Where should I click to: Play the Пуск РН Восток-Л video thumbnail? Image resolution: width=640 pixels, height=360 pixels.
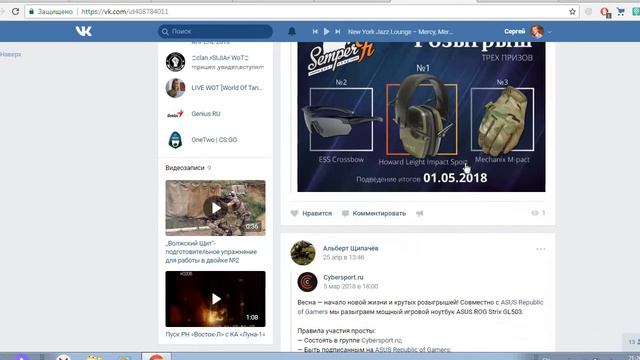point(216,299)
